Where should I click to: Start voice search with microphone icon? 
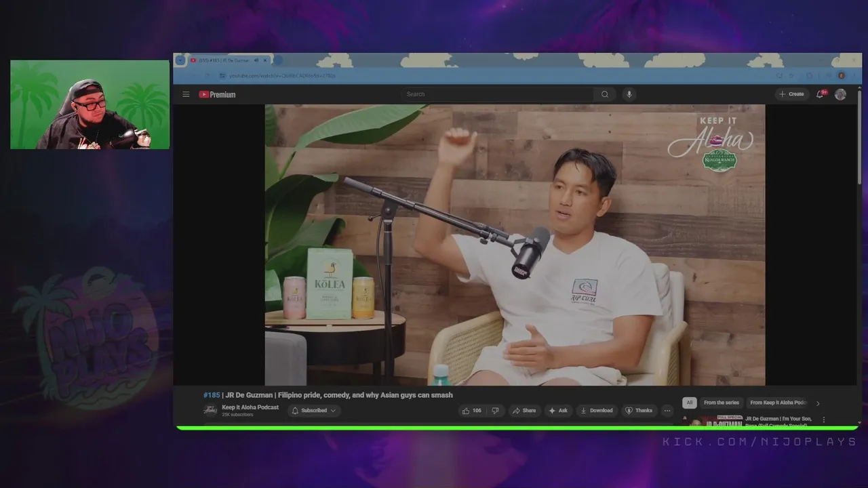pyautogui.click(x=629, y=94)
